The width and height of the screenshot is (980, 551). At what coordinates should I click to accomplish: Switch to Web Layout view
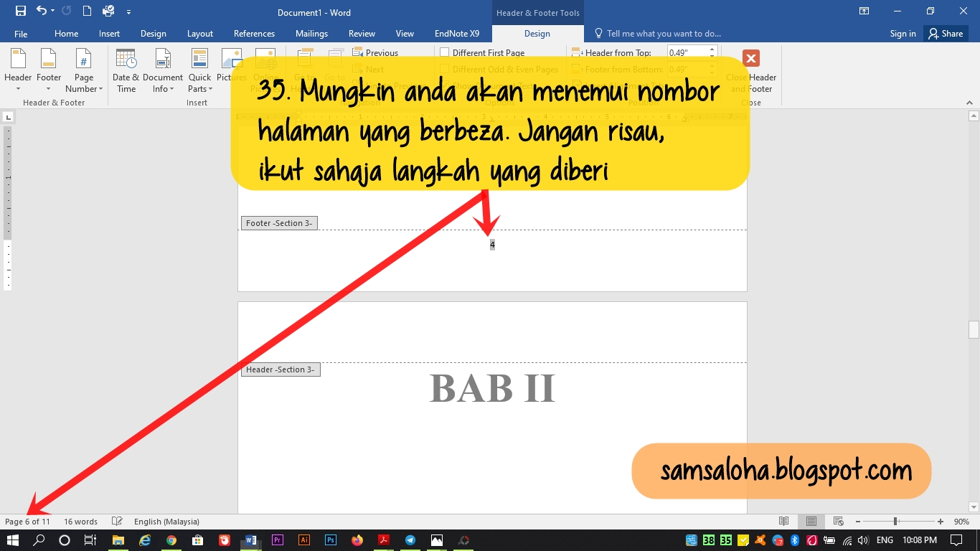(x=838, y=522)
